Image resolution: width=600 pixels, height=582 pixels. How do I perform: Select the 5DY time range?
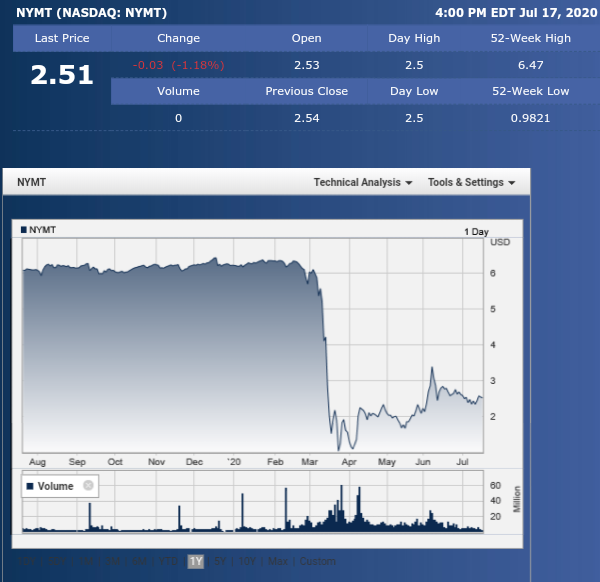(57, 561)
